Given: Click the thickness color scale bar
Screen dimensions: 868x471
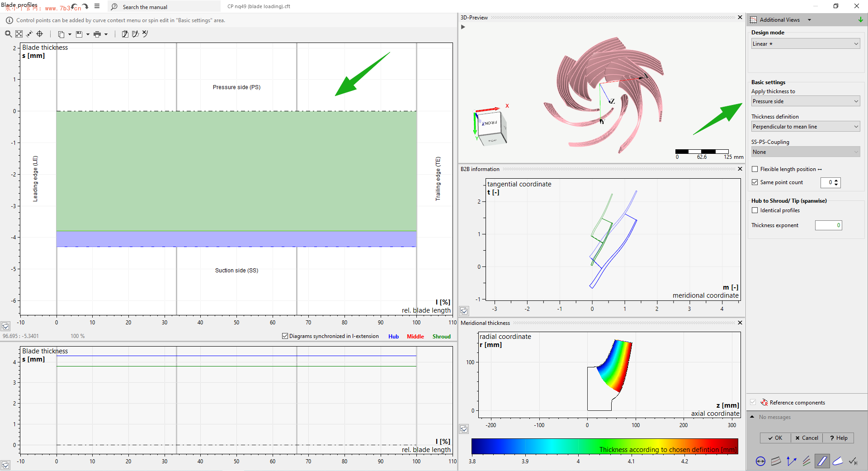Looking at the screenshot, I should pyautogui.click(x=604, y=446).
